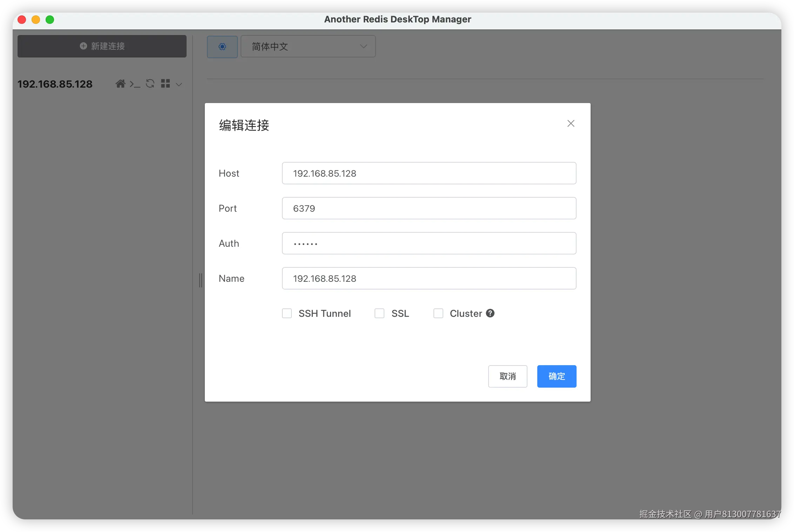Focus the Name input field
This screenshot has width=794, height=532.
coord(429,278)
